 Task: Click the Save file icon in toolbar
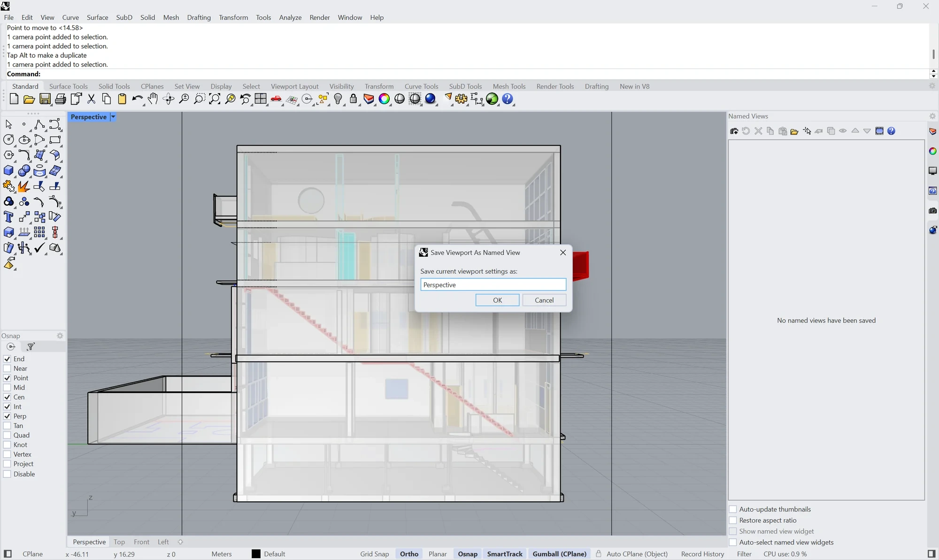coord(45,99)
